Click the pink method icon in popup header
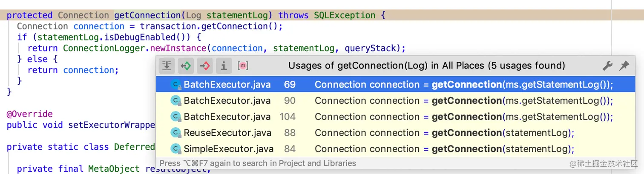 243,66
